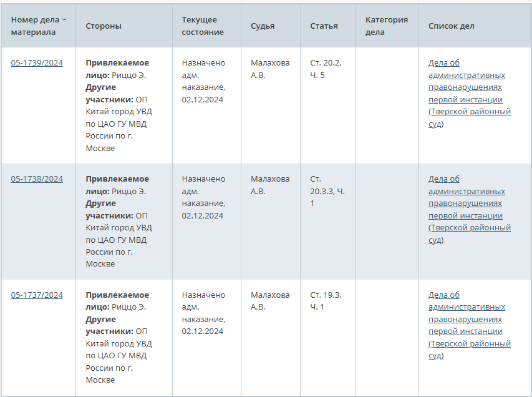Open case link 05-1737/2024
Screen dimensions: 532x397
(x=37, y=295)
